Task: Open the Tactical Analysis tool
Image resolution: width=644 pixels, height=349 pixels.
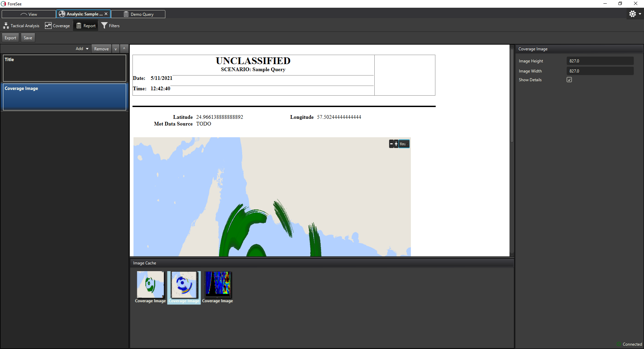Action: tap(21, 26)
